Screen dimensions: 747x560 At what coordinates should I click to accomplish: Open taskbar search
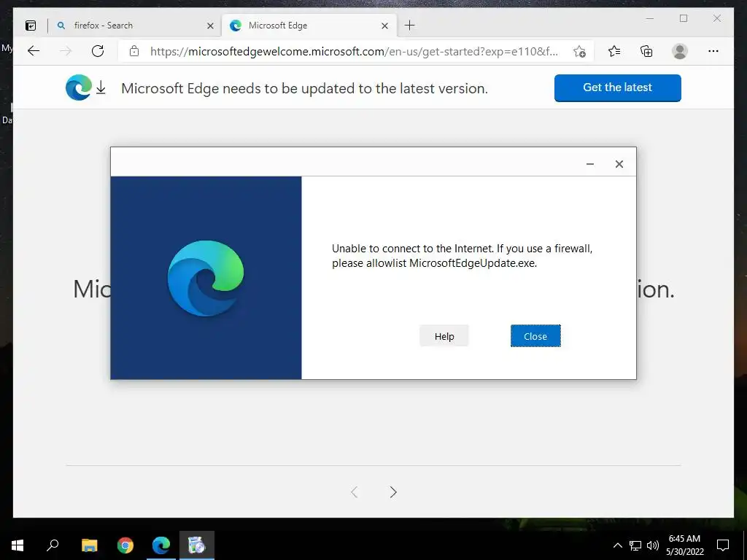click(x=53, y=545)
